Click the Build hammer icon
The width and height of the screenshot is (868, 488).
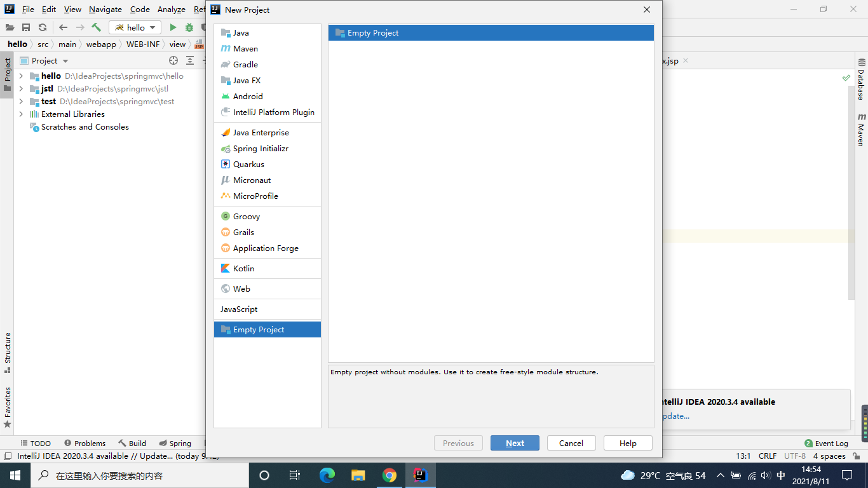click(x=97, y=27)
